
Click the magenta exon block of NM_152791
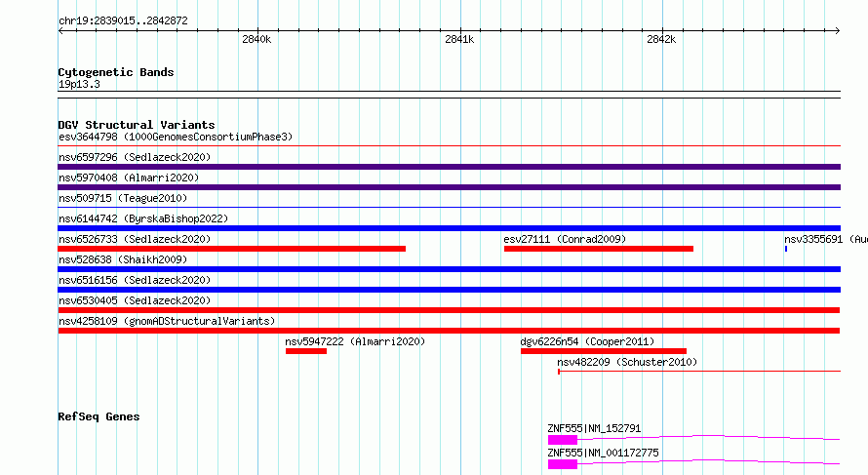pos(563,440)
